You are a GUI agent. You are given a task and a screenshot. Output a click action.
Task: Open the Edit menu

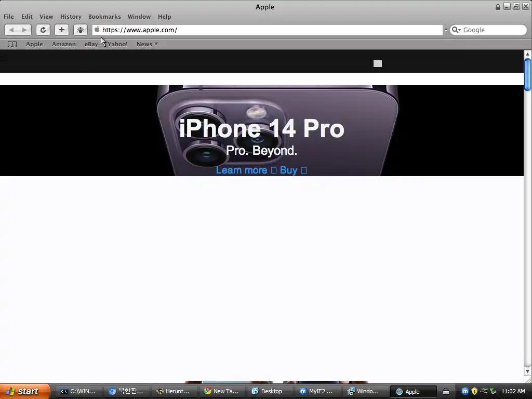tap(27, 17)
